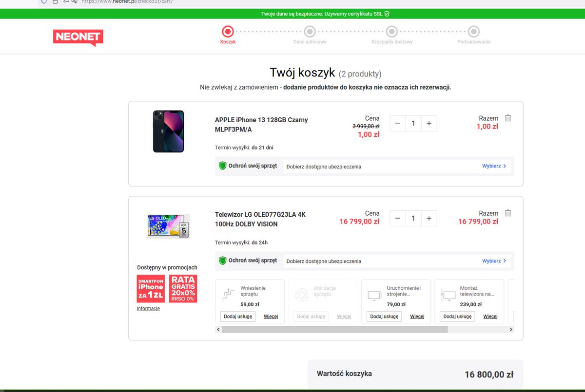
Task: Click the SSL shield icon in green banner
Action: point(387,14)
